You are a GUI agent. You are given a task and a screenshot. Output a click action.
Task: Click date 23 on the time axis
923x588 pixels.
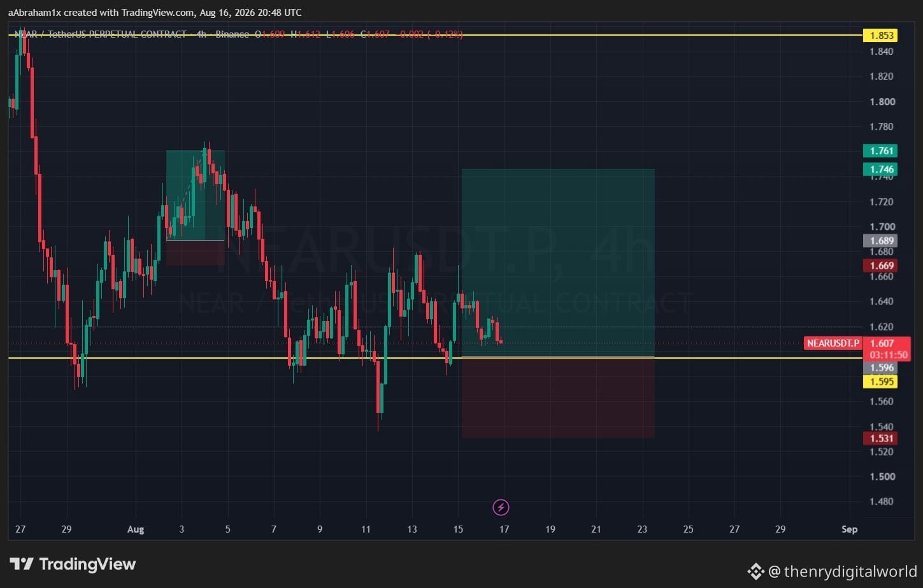[642, 529]
